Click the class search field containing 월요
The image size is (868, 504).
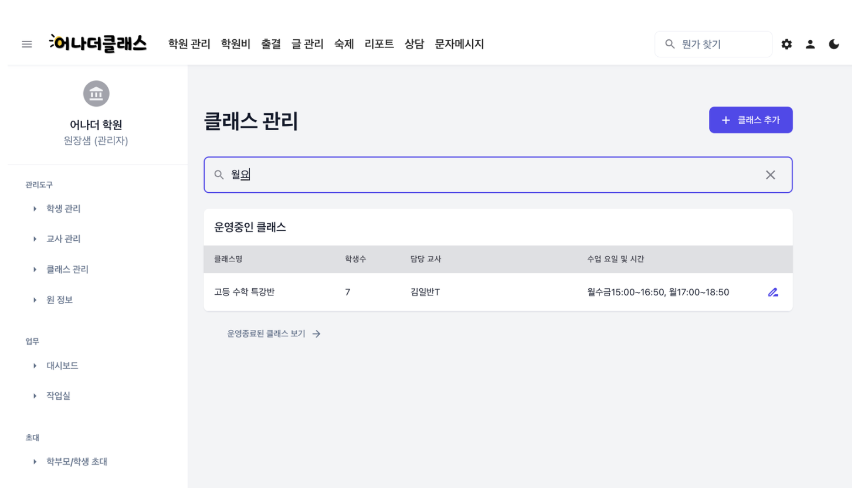498,175
